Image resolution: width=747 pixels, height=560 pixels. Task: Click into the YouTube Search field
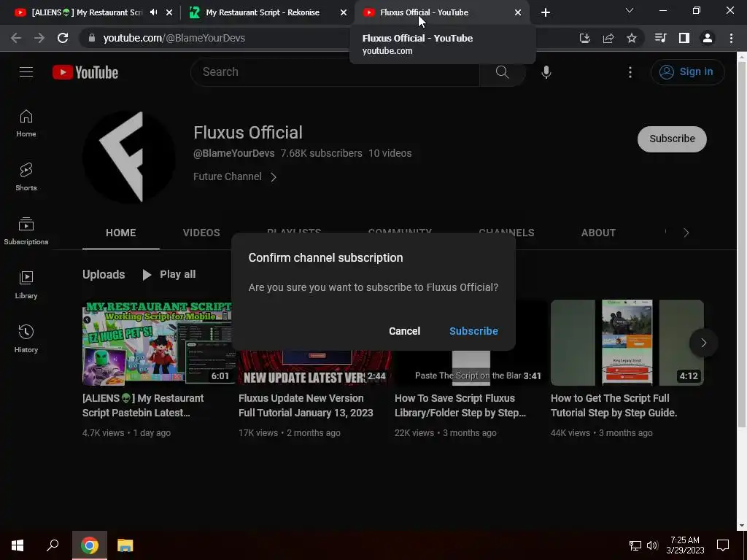click(335, 72)
